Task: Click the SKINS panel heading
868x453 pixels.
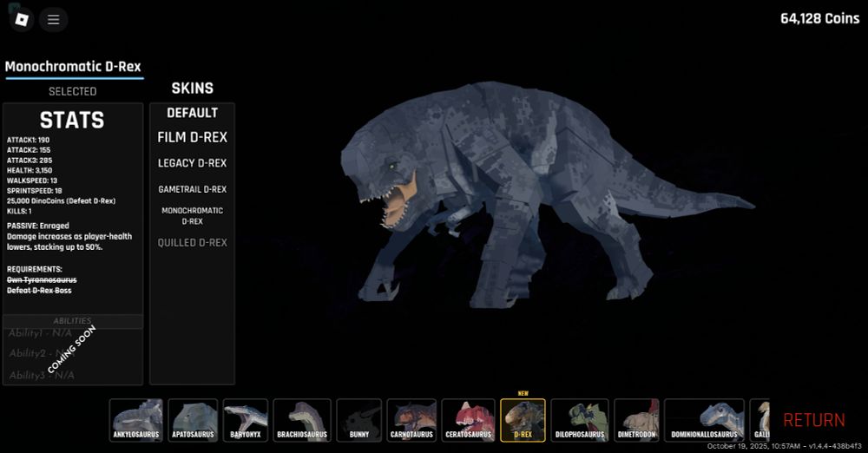Action: pyautogui.click(x=192, y=89)
